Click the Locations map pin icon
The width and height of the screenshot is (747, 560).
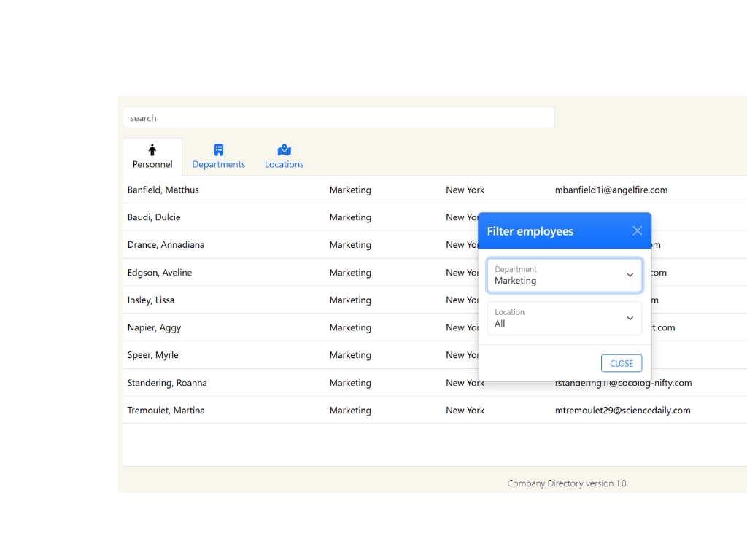click(x=284, y=149)
